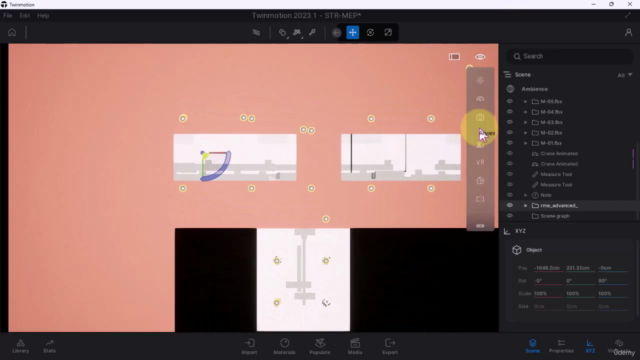Click the material picker eyedropper tool
This screenshot has width=640, height=360.
(312, 32)
